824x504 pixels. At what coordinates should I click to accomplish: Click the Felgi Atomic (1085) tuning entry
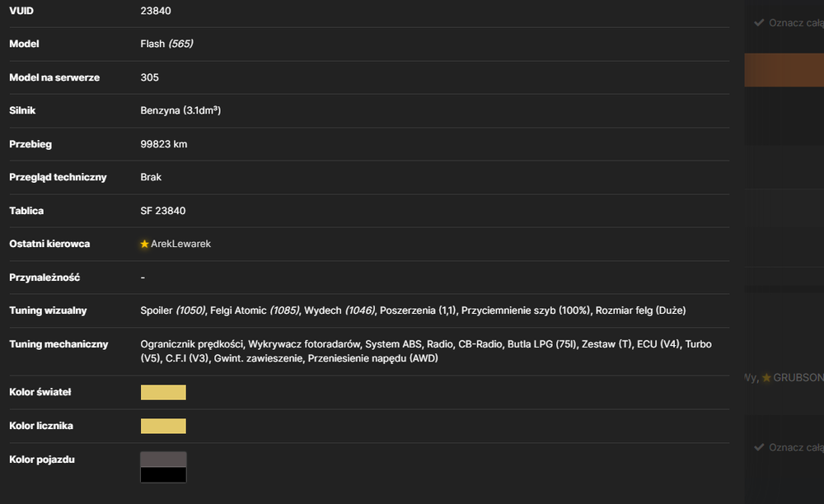click(x=255, y=310)
